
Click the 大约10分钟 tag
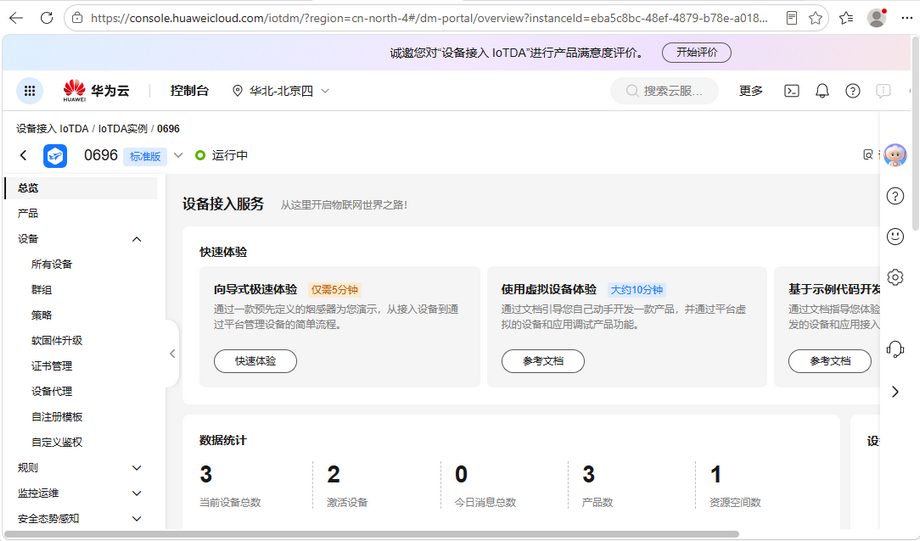(x=637, y=290)
